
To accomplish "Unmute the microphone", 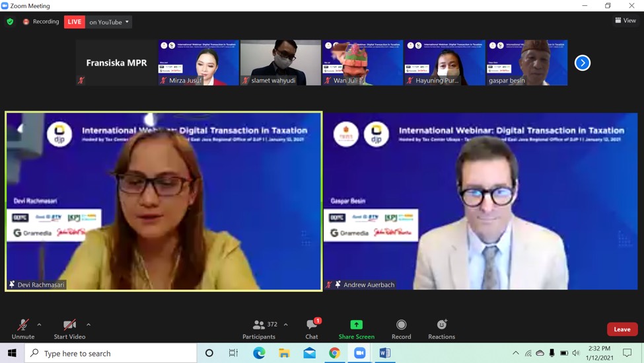I will [23, 329].
